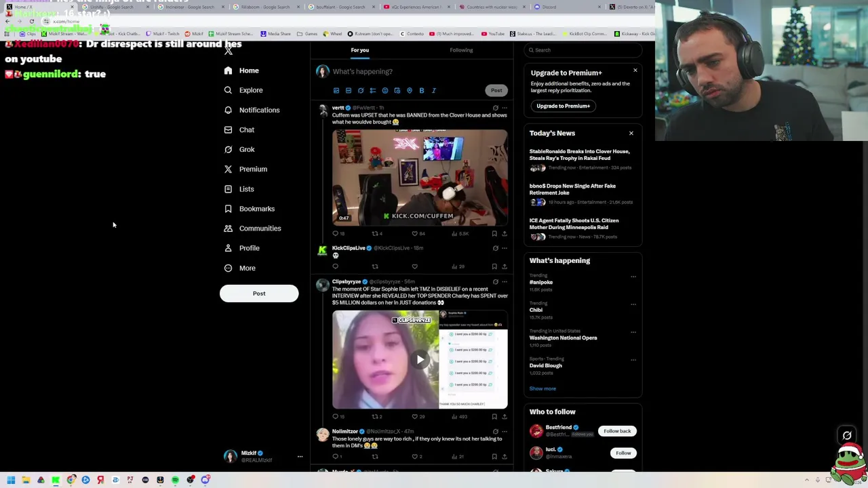Repost the KickClipsLive post
The image size is (868, 488).
pyautogui.click(x=375, y=266)
